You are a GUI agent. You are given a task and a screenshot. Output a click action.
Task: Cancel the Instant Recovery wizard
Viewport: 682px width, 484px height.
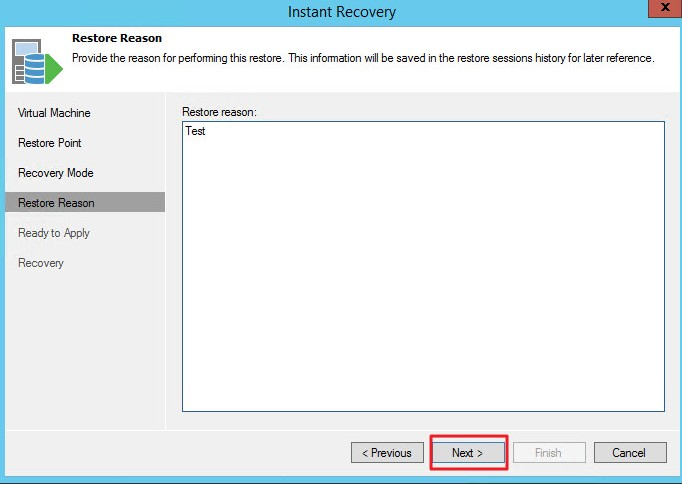pos(629,453)
